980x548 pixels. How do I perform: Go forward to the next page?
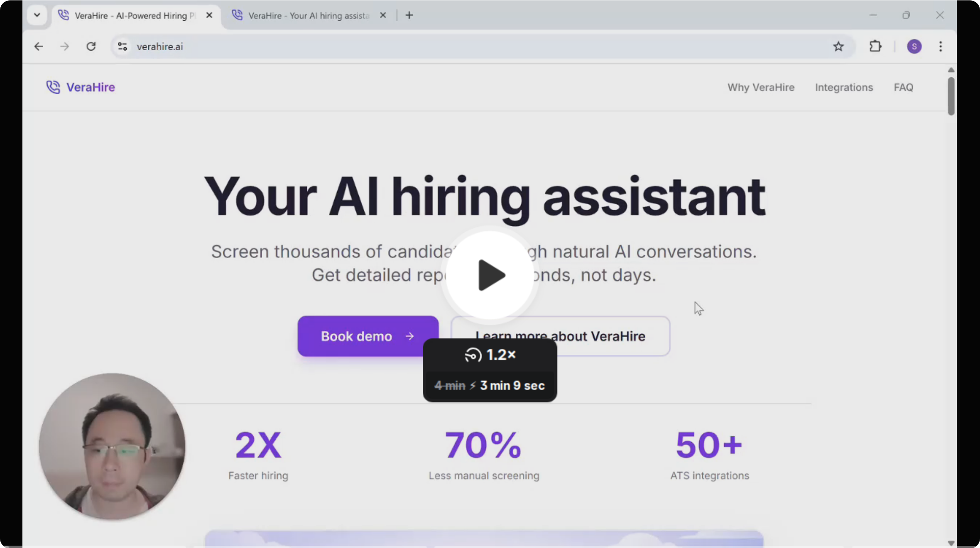click(64, 46)
